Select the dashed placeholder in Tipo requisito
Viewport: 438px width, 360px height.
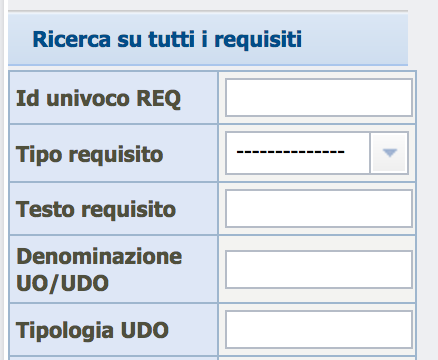pos(290,152)
